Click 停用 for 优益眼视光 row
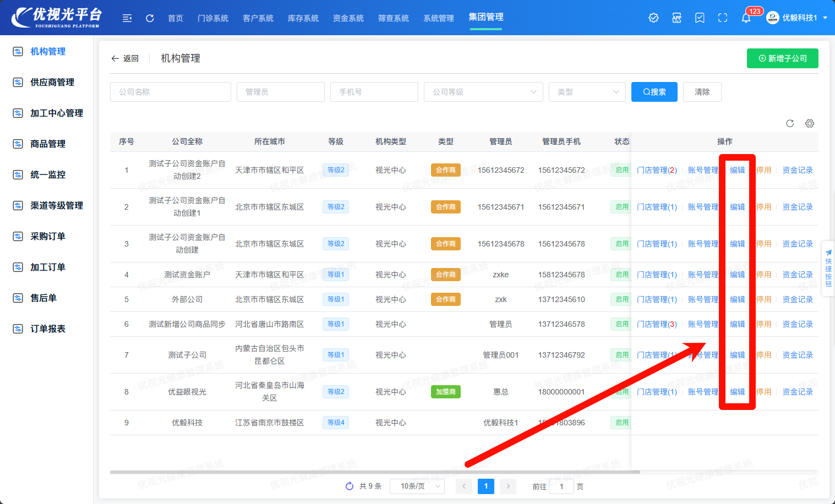This screenshot has height=504, width=835. coord(764,392)
